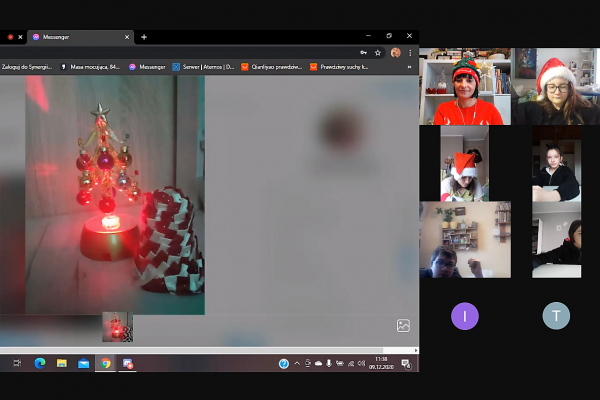The width and height of the screenshot is (600, 400).
Task: Open the Chrome profile avatar
Action: click(395, 52)
